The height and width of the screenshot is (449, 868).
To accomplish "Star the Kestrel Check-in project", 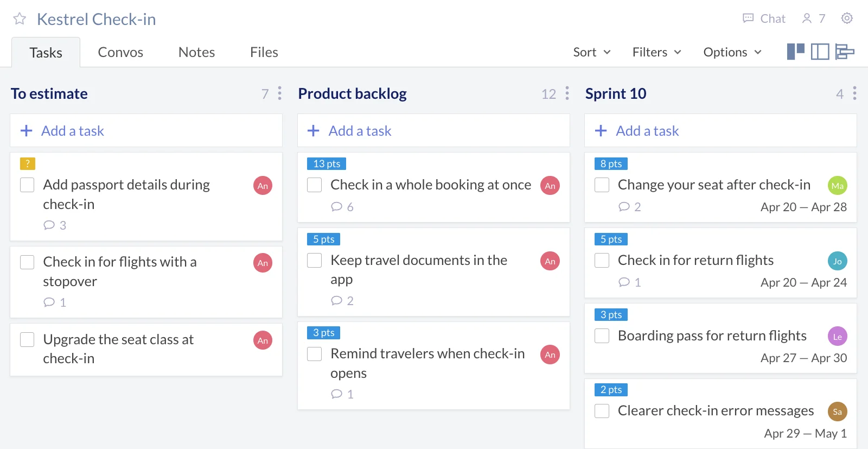I will coord(20,19).
